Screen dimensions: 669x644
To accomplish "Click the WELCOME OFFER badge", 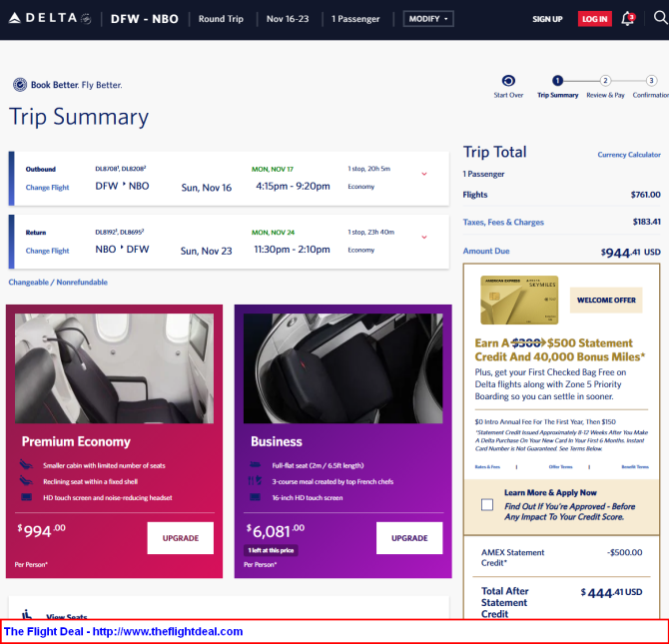I will pos(606,300).
